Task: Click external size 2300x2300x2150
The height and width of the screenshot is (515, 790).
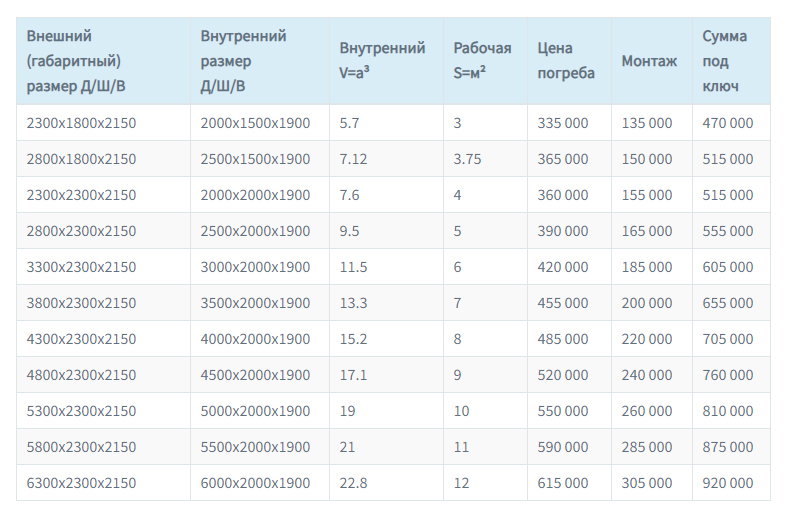Action: [x=81, y=195]
